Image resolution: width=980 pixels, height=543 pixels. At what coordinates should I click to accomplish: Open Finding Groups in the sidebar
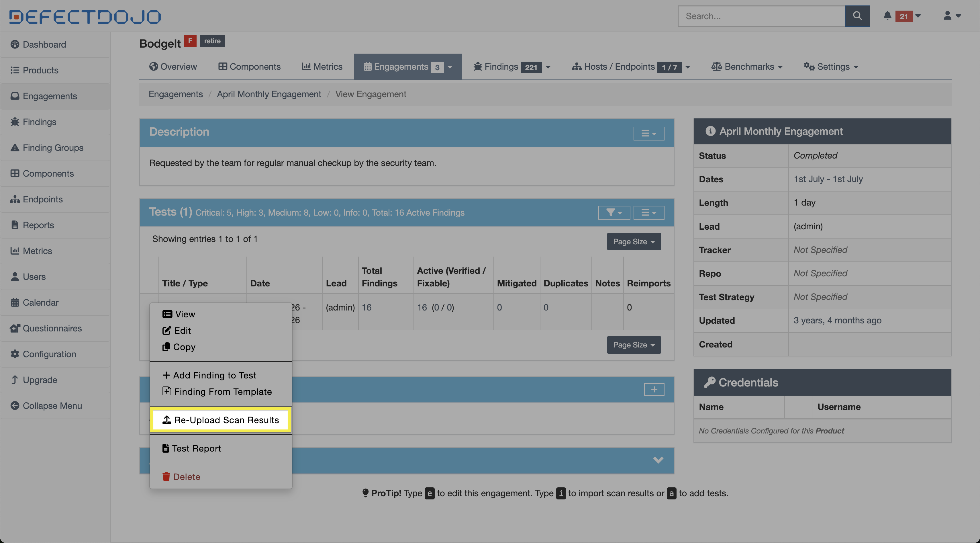[53, 148]
